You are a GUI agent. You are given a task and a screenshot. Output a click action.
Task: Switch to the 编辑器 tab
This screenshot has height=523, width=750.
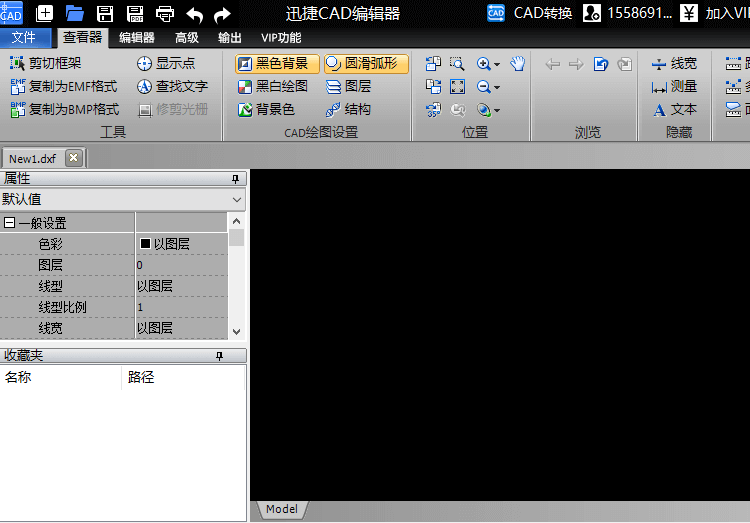pos(137,37)
